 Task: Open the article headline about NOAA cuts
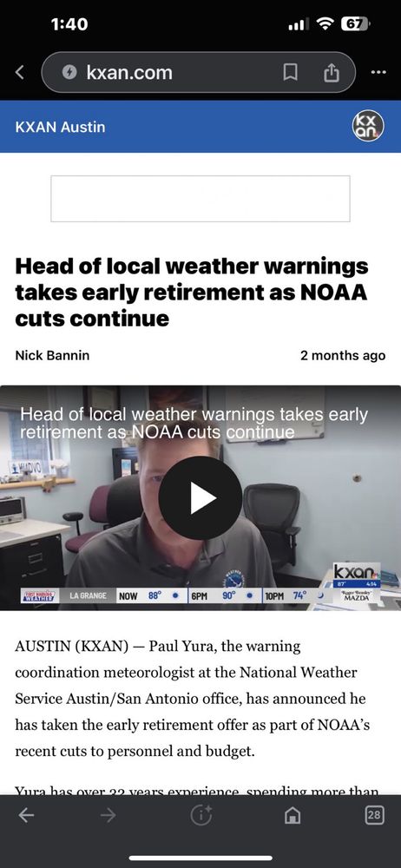(x=192, y=293)
